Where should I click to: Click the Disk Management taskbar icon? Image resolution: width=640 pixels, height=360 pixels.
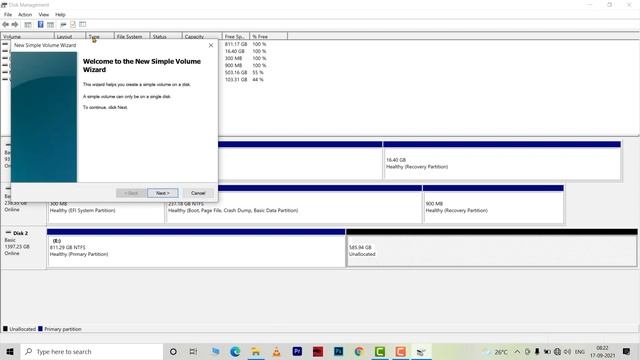click(x=421, y=351)
